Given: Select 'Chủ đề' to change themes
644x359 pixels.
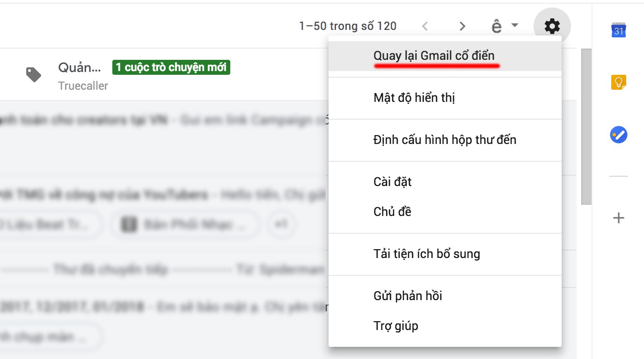Looking at the screenshot, I should coord(392,211).
